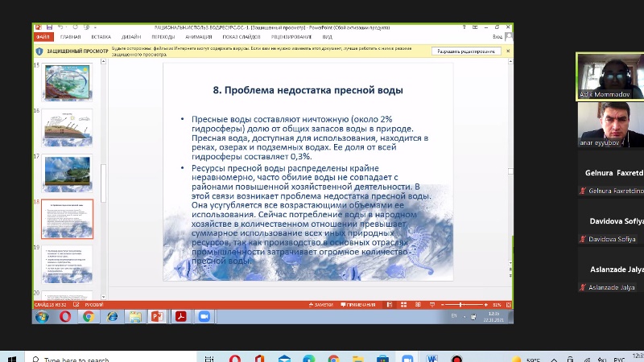Open Internet Explorer from the shared taskbar

tap(112, 316)
